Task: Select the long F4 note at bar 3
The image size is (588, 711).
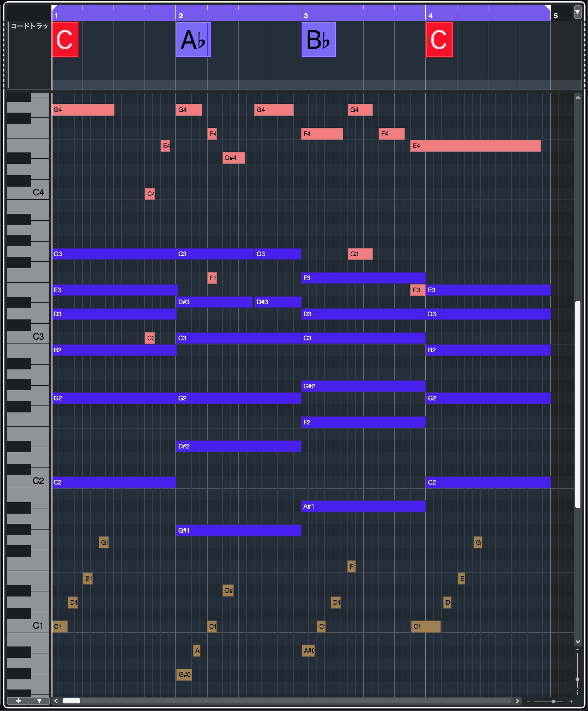Action: point(322,134)
